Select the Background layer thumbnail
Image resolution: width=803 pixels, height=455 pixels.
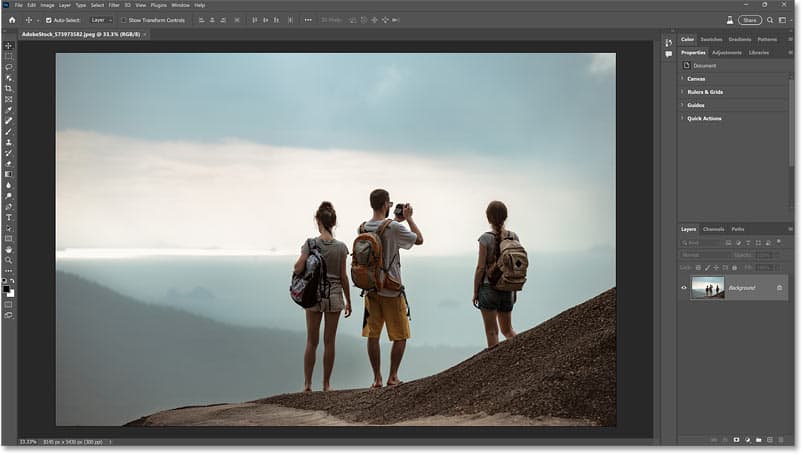click(x=708, y=287)
